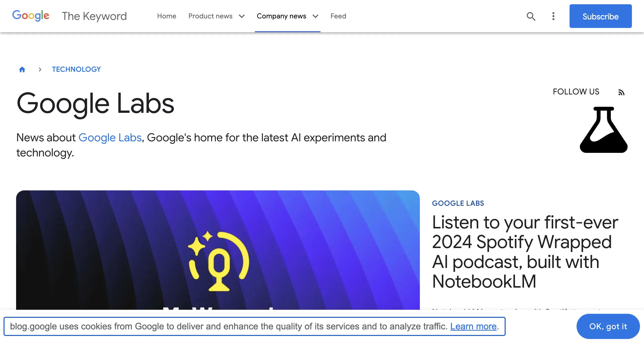Click the search magnifier icon
This screenshot has height=343, width=644.
(531, 16)
